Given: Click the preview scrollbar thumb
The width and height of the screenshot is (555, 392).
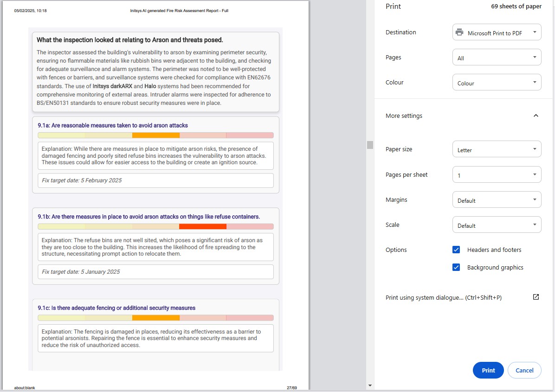Looking at the screenshot, I should click(x=370, y=145).
